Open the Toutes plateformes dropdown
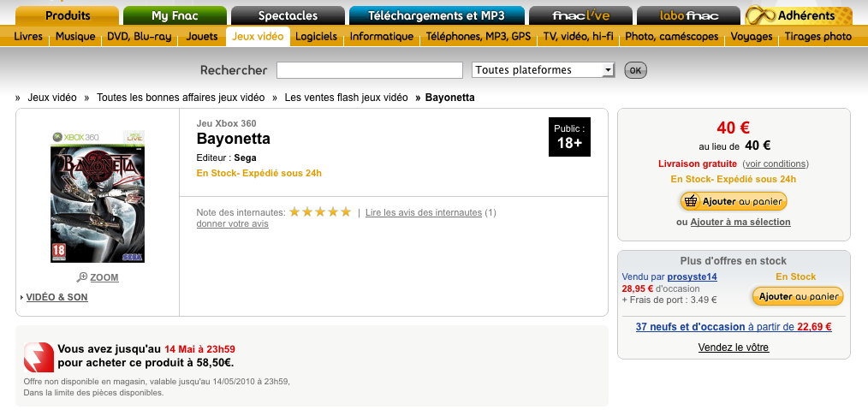This screenshot has height=416, width=868. click(x=543, y=70)
